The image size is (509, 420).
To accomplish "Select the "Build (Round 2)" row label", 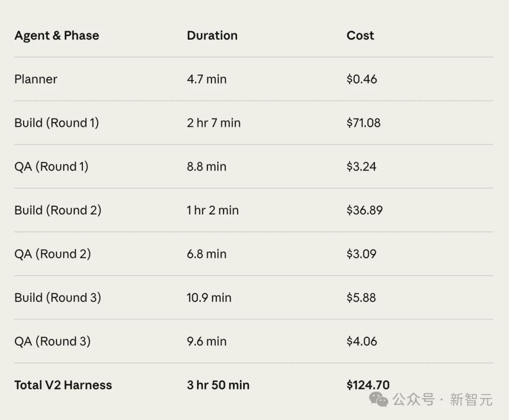I will (x=57, y=210).
